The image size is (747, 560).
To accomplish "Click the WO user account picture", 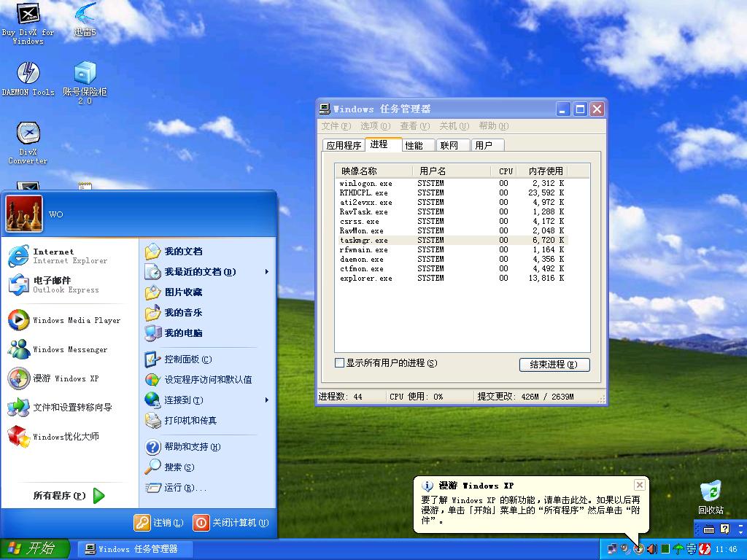I will tap(24, 214).
